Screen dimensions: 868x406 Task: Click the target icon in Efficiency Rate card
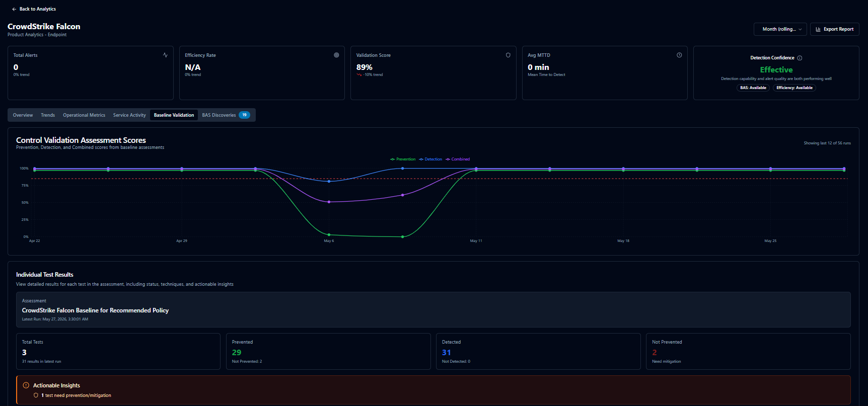click(x=336, y=55)
